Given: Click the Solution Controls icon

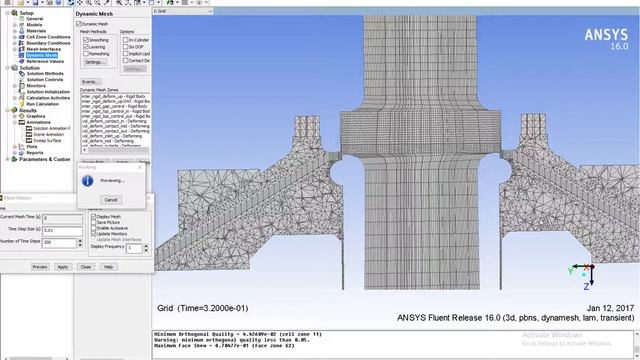Looking at the screenshot, I should pyautogui.click(x=22, y=80).
